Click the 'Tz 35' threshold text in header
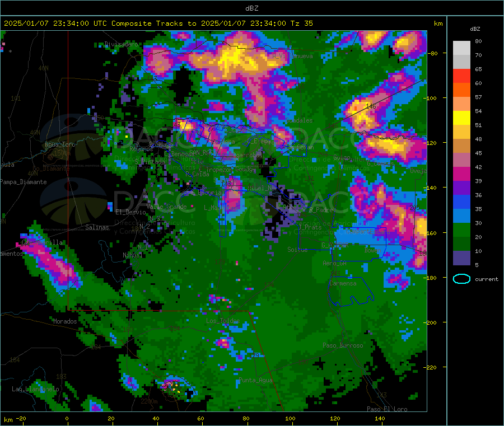Screen dimensions: 504x426 pyautogui.click(x=301, y=24)
